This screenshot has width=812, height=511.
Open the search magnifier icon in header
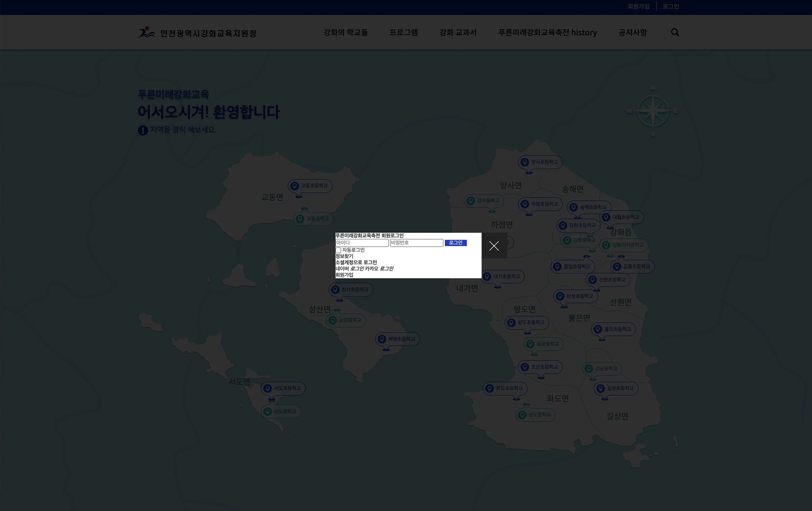(x=675, y=32)
